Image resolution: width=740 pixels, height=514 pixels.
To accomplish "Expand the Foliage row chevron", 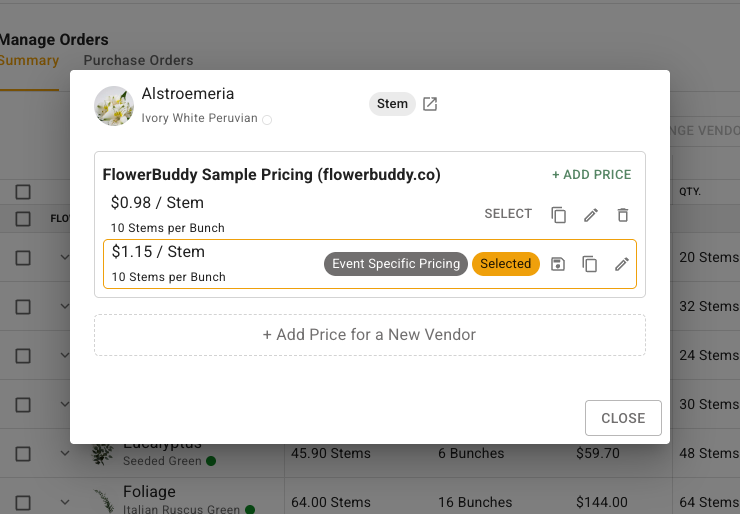I will [65, 502].
